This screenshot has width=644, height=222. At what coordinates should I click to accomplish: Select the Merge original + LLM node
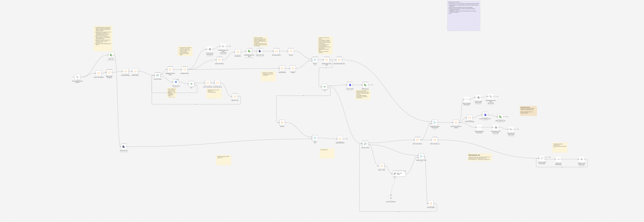pyautogui.click(x=421, y=156)
